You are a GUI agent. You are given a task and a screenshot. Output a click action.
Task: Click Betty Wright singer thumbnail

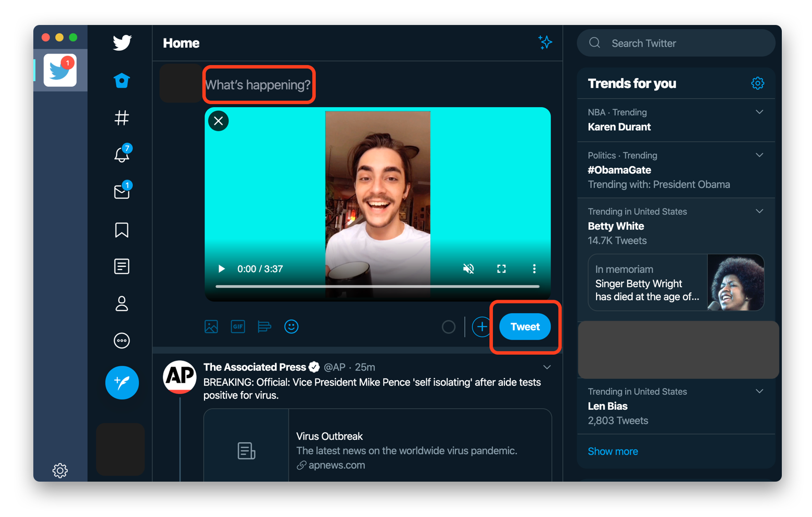pyautogui.click(x=735, y=282)
